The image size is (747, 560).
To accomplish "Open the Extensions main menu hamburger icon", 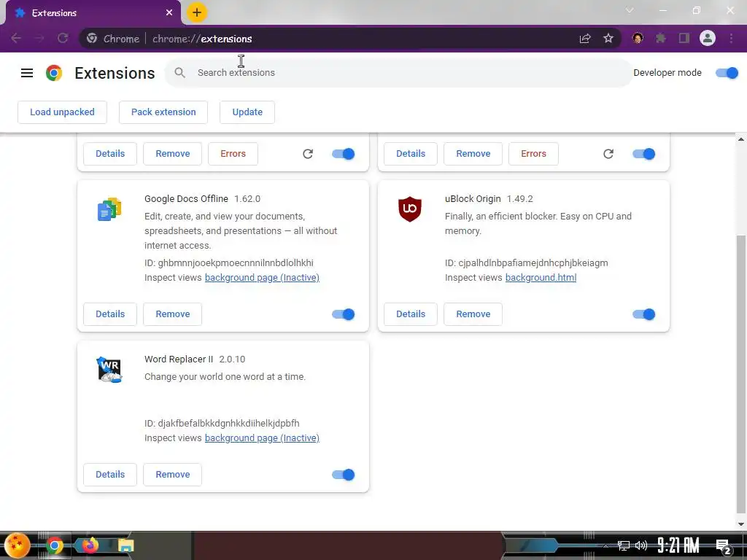I will coord(27,73).
